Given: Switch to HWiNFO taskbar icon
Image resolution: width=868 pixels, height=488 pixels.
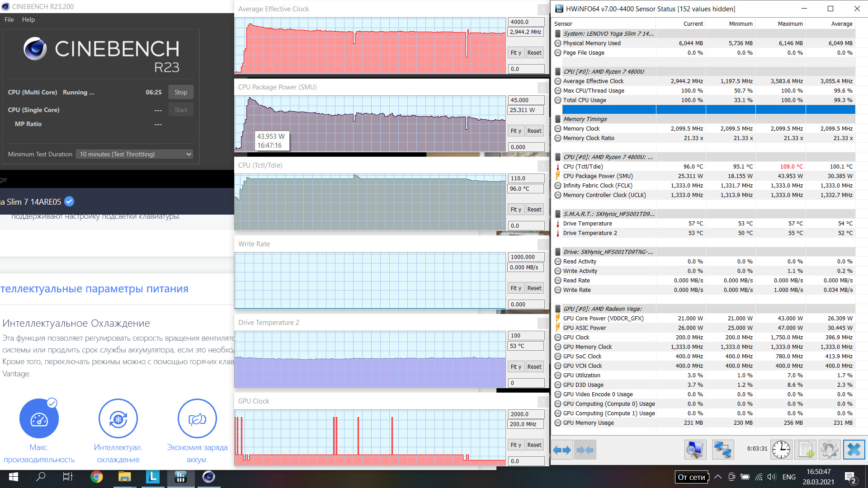Looking at the screenshot, I should pos(180,477).
